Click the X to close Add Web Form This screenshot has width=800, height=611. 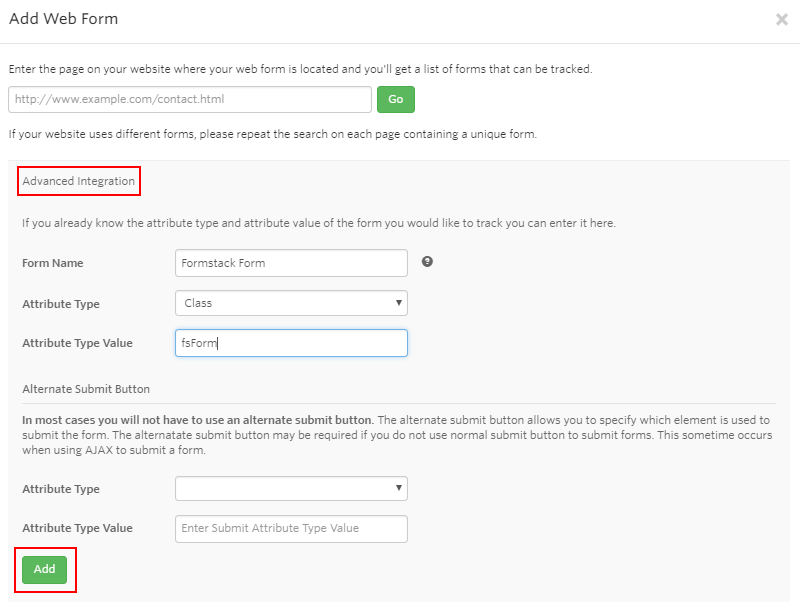[x=782, y=19]
